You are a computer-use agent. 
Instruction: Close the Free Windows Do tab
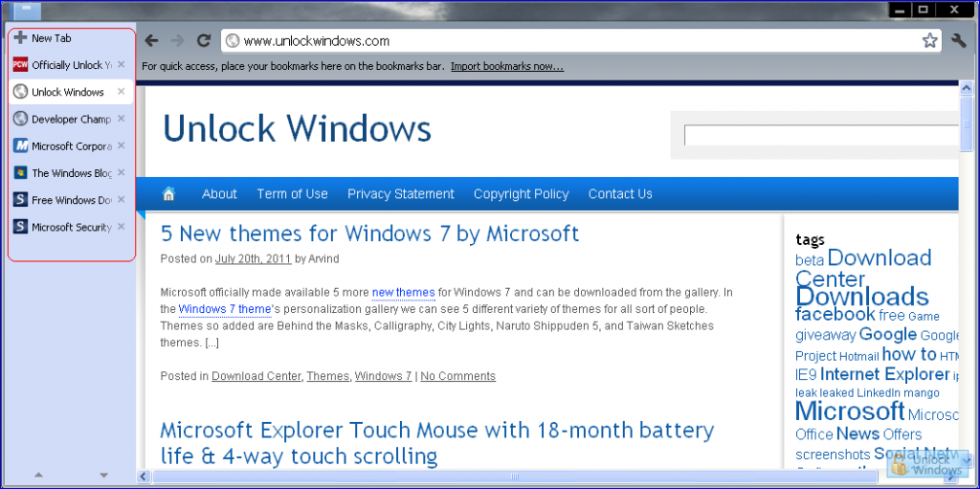click(122, 199)
